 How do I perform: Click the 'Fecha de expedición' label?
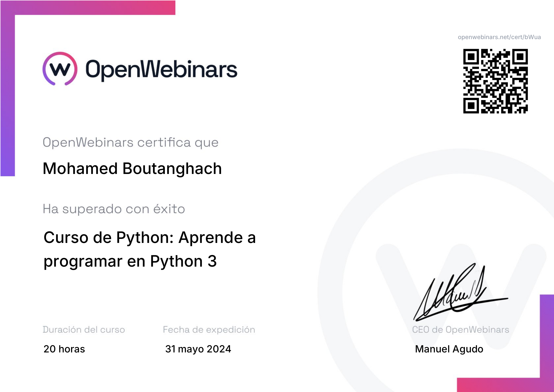coord(209,330)
